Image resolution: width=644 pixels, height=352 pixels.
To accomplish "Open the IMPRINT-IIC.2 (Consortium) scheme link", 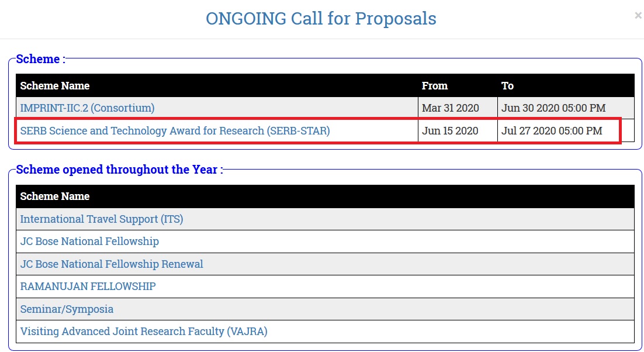I will pyautogui.click(x=88, y=108).
